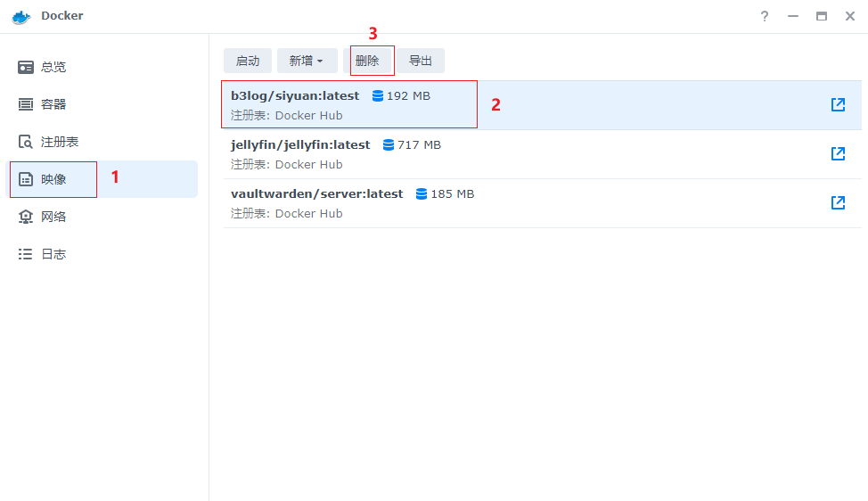Open external link for b3log/siyuan:latest
The height and width of the screenshot is (501, 868).
(x=838, y=104)
